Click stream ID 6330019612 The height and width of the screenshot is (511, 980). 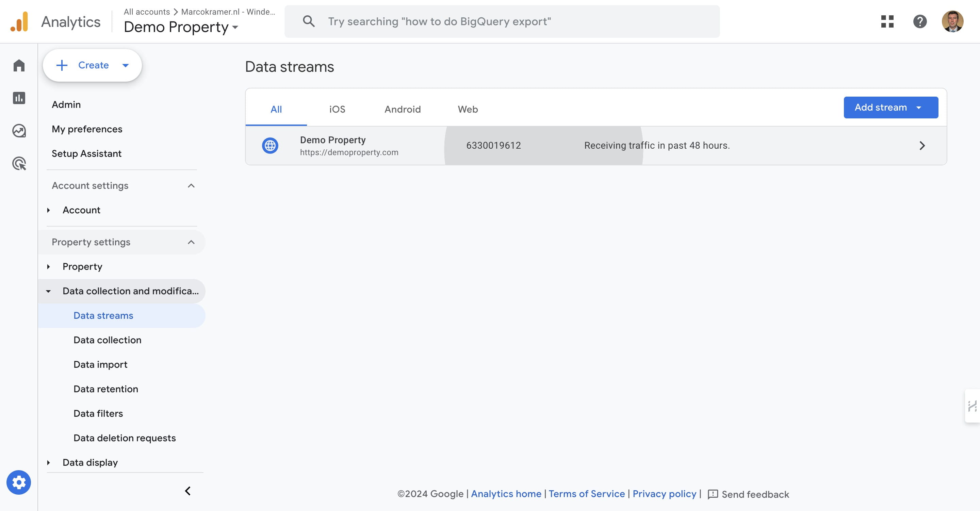(x=493, y=145)
